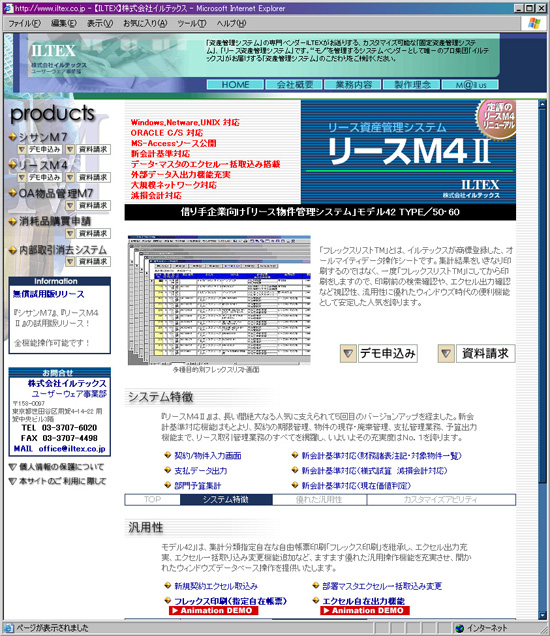Click the diamond bullet beside 契約/物件入力画面
This screenshot has height=636, width=550.
click(x=167, y=455)
